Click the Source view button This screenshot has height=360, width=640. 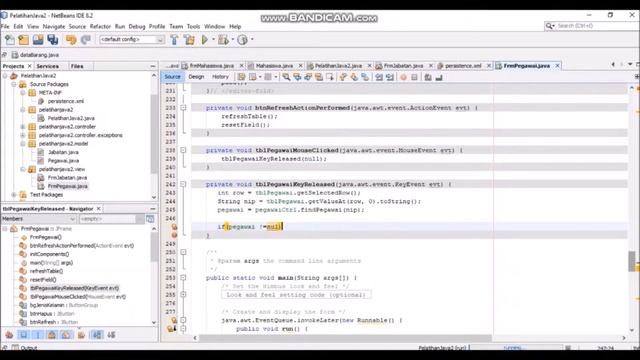[x=172, y=77]
